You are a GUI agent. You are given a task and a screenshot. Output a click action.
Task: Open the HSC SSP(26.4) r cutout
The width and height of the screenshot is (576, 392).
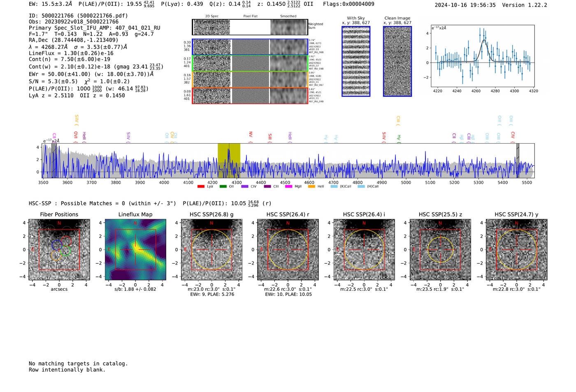point(288,250)
